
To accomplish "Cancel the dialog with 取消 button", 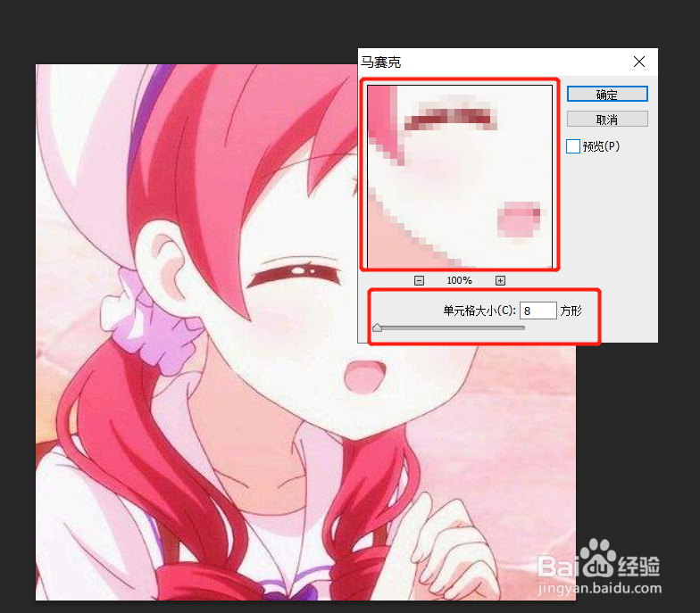I will (x=607, y=120).
